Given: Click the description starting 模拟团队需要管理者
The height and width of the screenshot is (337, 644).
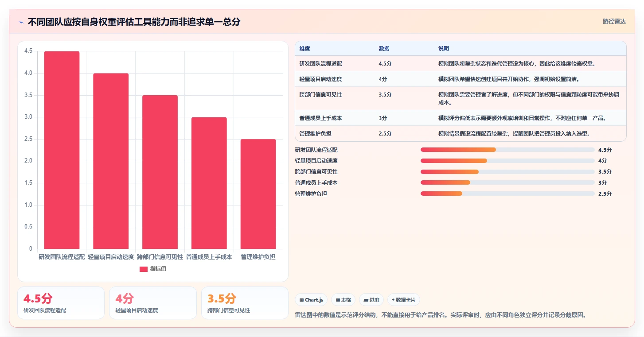Looking at the screenshot, I should click(x=529, y=99).
